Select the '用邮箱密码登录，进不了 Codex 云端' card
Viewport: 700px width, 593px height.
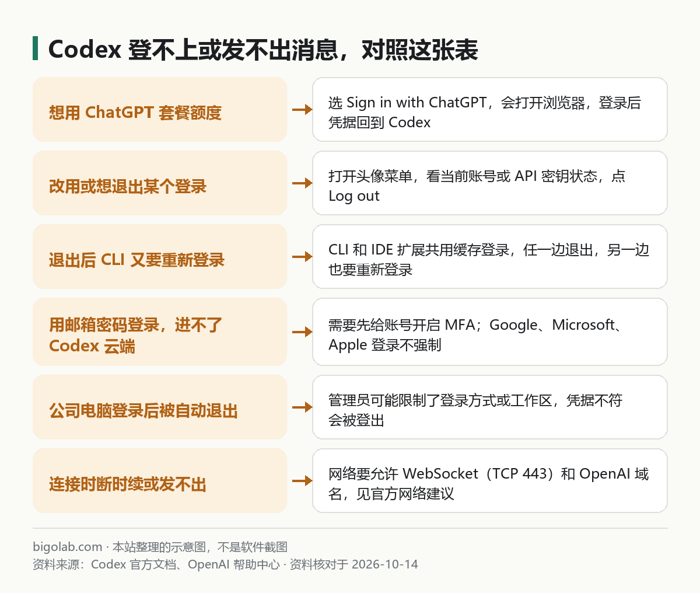pyautogui.click(x=160, y=332)
